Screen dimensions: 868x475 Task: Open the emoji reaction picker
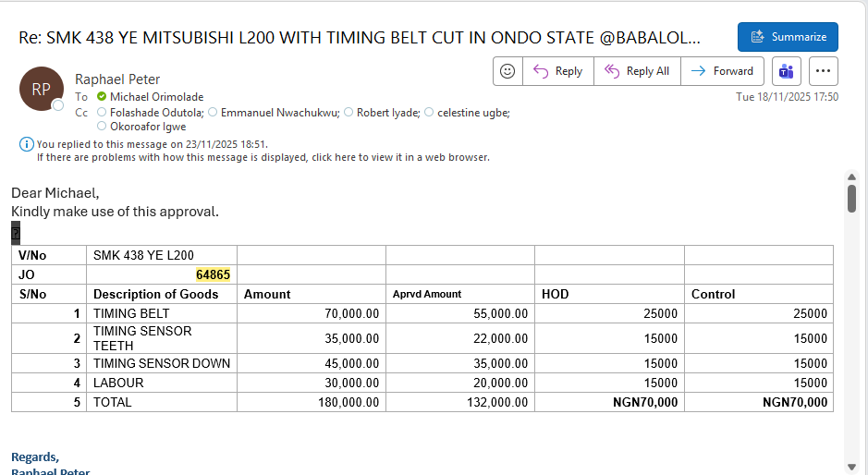click(x=507, y=71)
